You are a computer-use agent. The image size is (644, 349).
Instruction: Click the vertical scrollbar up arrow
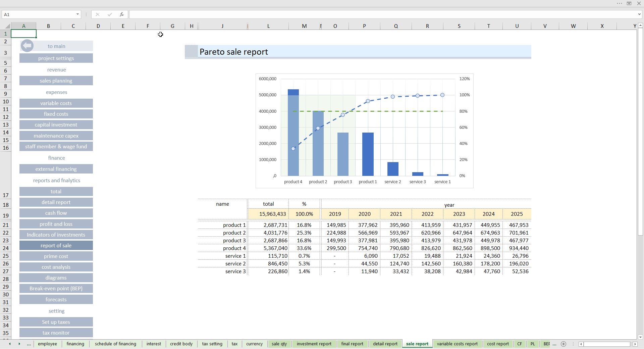pyautogui.click(x=640, y=26)
